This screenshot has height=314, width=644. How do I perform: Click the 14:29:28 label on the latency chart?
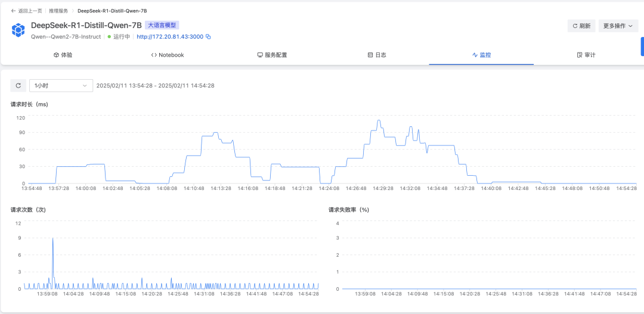tap(383, 188)
